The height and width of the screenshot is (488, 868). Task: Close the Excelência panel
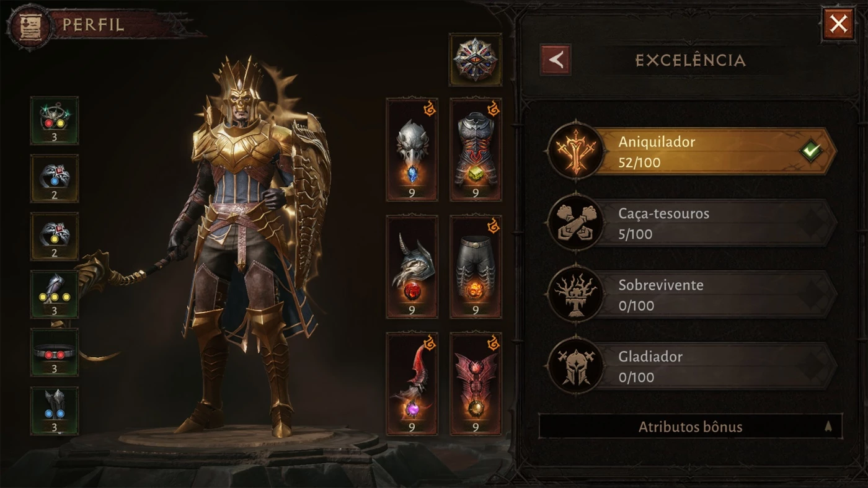click(838, 25)
